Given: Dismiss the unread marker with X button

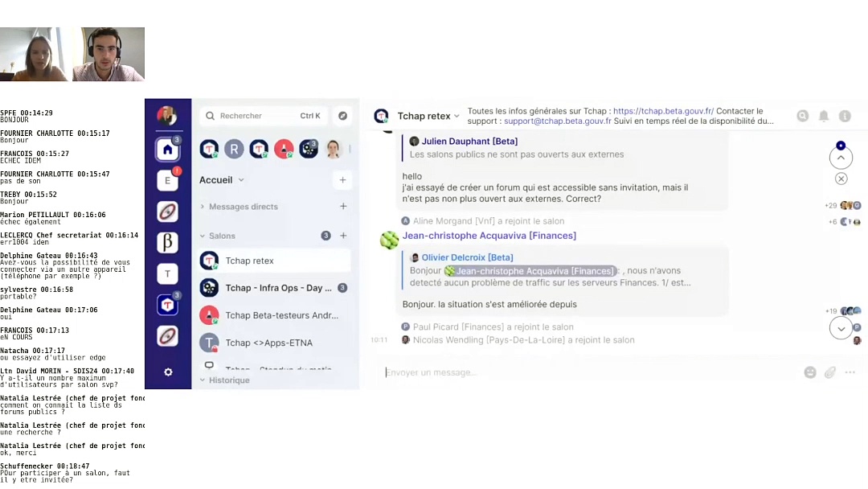Looking at the screenshot, I should click(841, 179).
